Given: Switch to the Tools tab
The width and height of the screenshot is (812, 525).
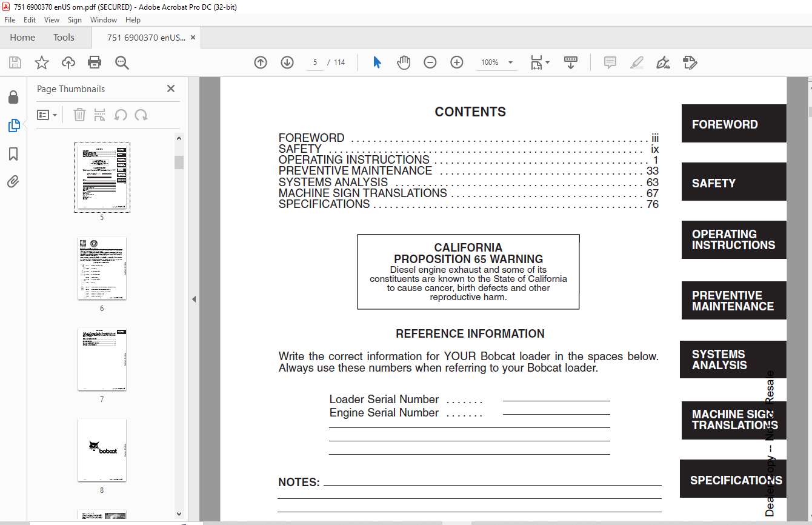Looking at the screenshot, I should point(64,38).
